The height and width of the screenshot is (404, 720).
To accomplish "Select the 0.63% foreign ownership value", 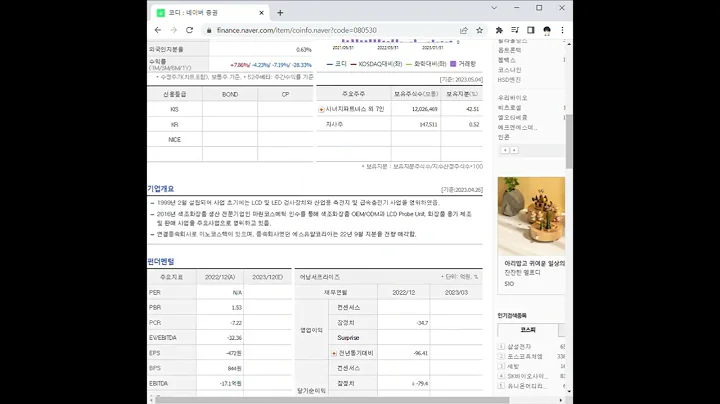I will pyautogui.click(x=304, y=50).
